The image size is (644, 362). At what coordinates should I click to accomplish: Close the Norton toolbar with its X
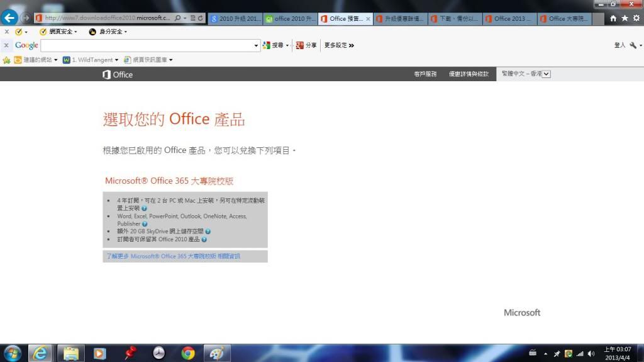click(6, 31)
